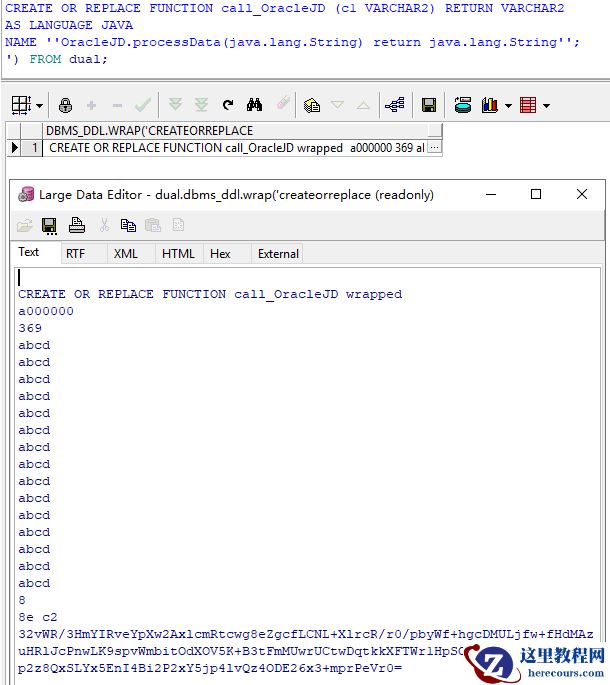Click the cyan database export icon
This screenshot has height=685, width=610.
[463, 105]
